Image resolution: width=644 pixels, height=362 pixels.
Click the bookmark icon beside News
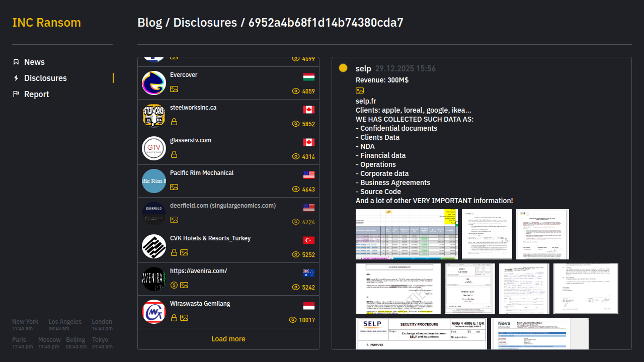pos(16,62)
